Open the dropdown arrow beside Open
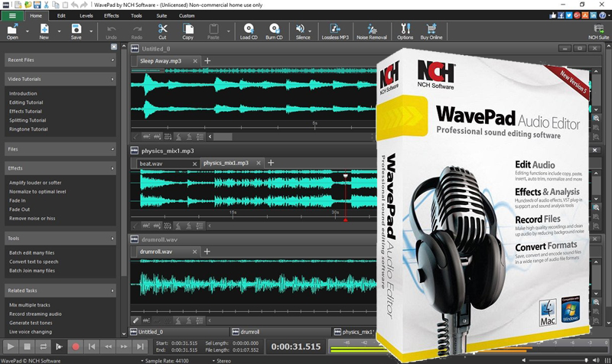 tap(28, 31)
